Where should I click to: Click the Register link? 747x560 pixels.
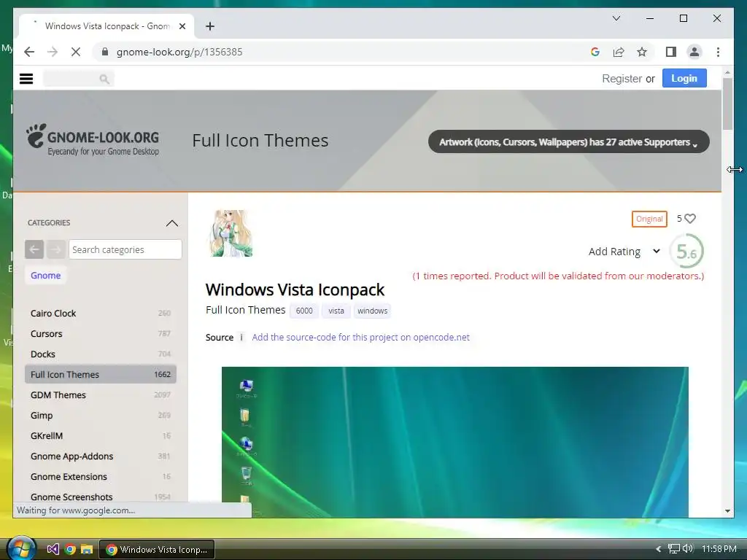pyautogui.click(x=622, y=79)
